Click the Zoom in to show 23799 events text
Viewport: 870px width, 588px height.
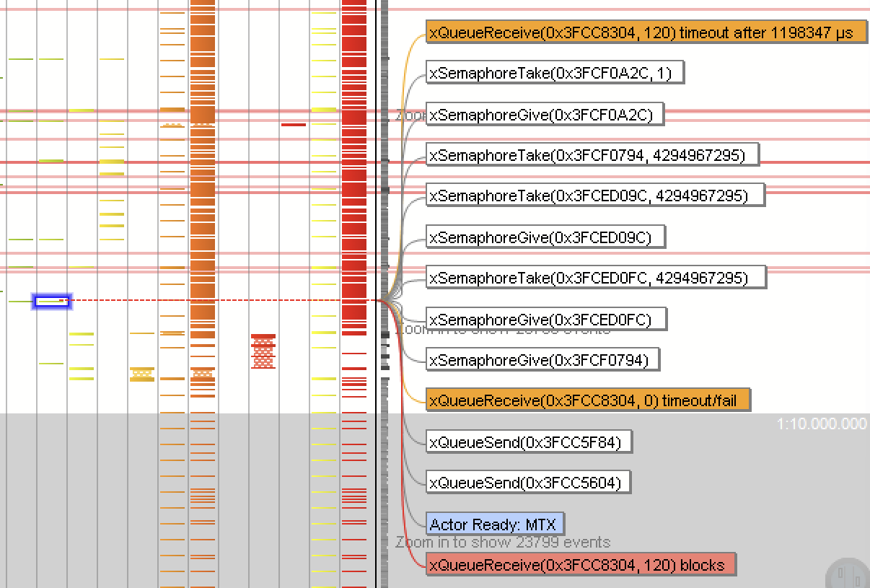point(503,542)
